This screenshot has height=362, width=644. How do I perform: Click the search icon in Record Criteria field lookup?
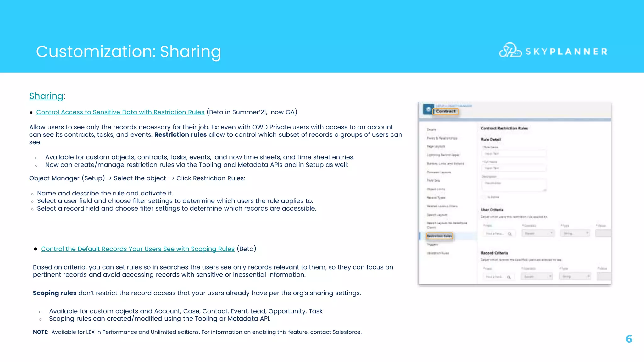[x=508, y=277]
